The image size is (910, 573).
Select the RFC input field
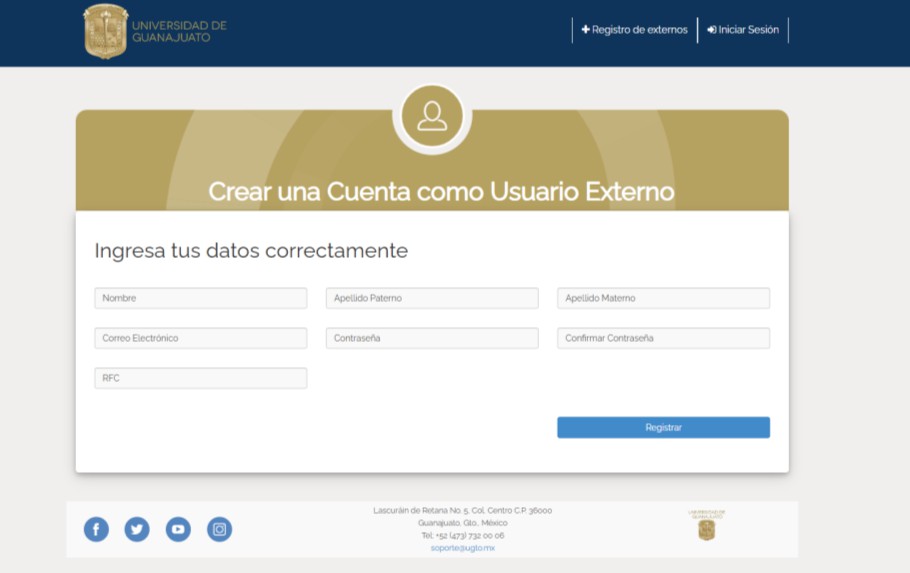pyautogui.click(x=201, y=378)
